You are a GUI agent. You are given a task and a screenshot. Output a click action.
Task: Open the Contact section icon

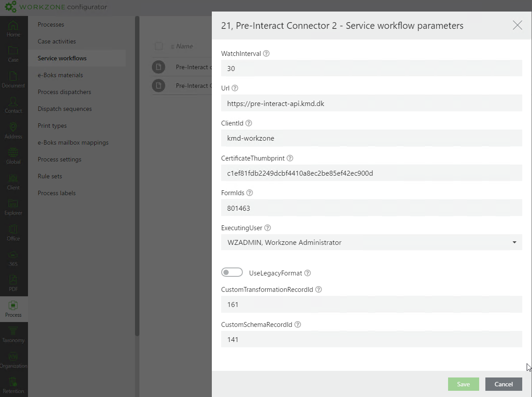(13, 105)
